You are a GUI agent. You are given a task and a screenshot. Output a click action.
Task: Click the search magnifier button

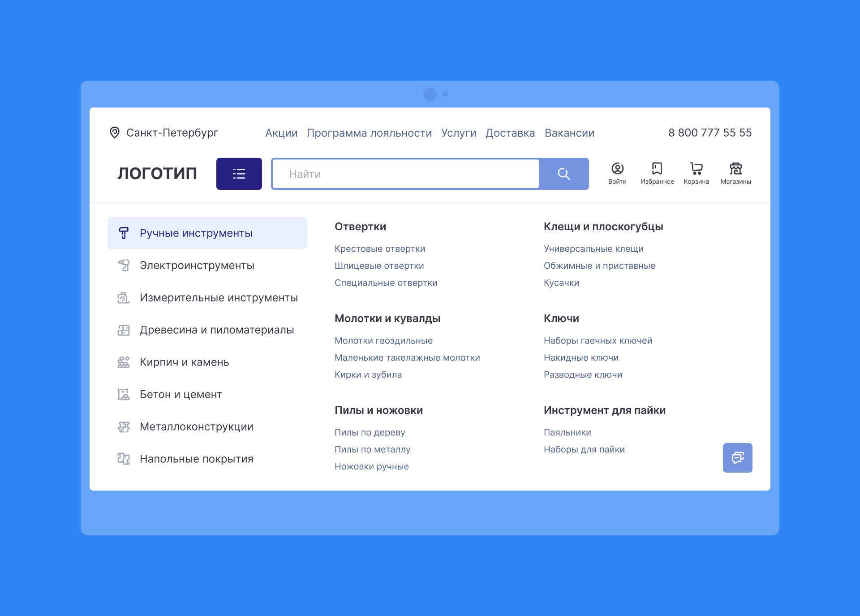pyautogui.click(x=563, y=174)
